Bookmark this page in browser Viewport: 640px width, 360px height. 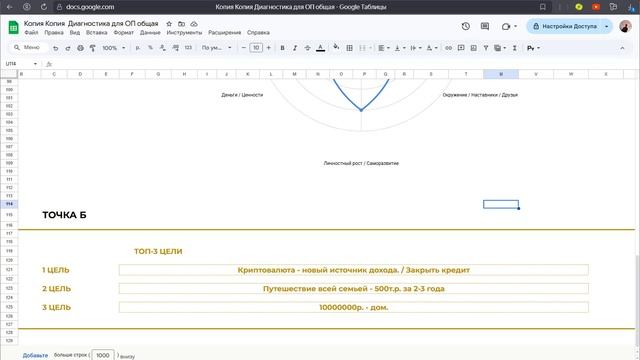[x=542, y=7]
